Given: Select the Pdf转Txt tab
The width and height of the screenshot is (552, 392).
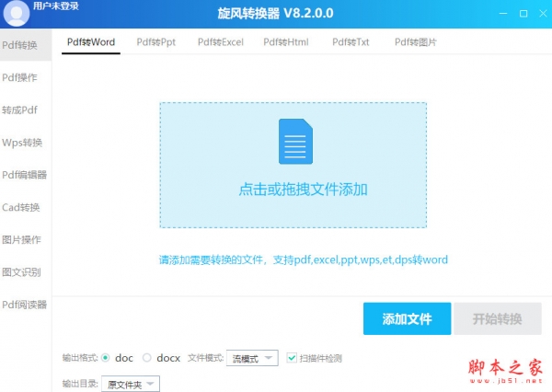Looking at the screenshot, I should (x=351, y=42).
